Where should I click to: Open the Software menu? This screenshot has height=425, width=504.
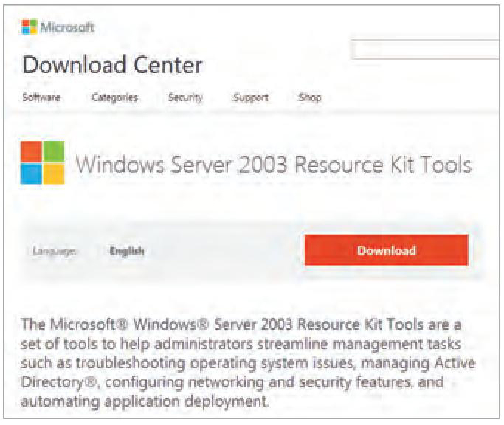point(41,97)
